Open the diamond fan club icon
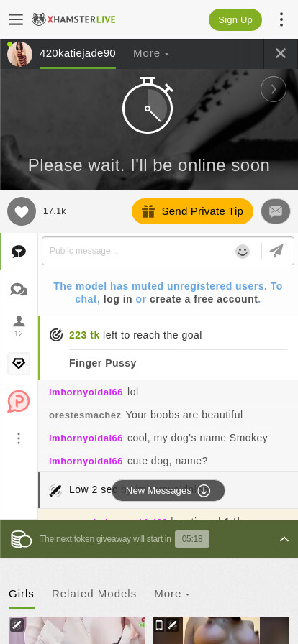 point(19,364)
